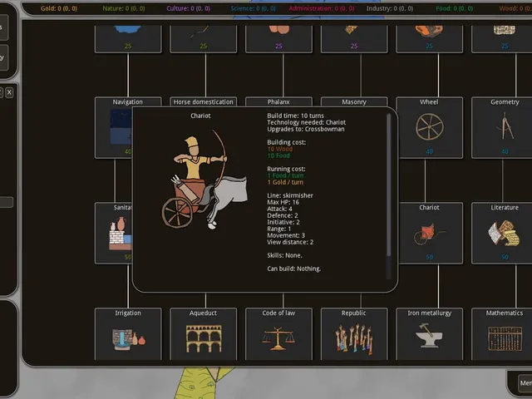This screenshot has width=532, height=399.
Task: Click the Chariot popup title
Action: [x=200, y=116]
